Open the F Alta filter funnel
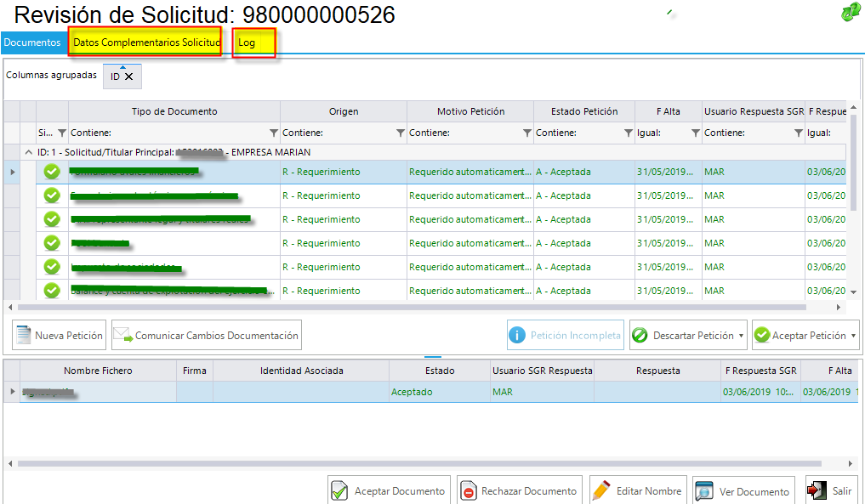This screenshot has width=865, height=504. point(696,133)
